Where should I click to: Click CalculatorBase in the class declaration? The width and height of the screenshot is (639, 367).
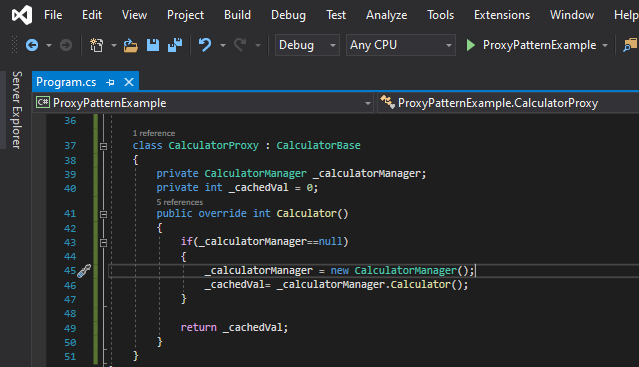pyautogui.click(x=318, y=145)
